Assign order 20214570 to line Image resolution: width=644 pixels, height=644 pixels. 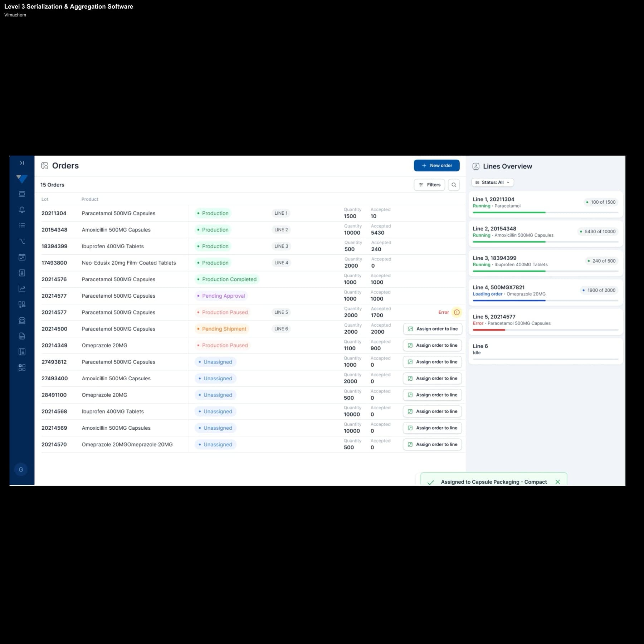pos(432,445)
